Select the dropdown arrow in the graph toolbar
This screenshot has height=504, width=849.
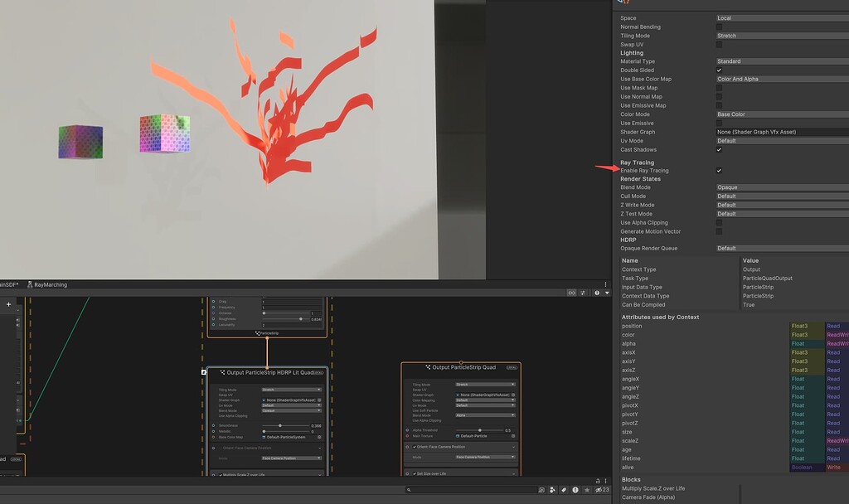tap(607, 293)
